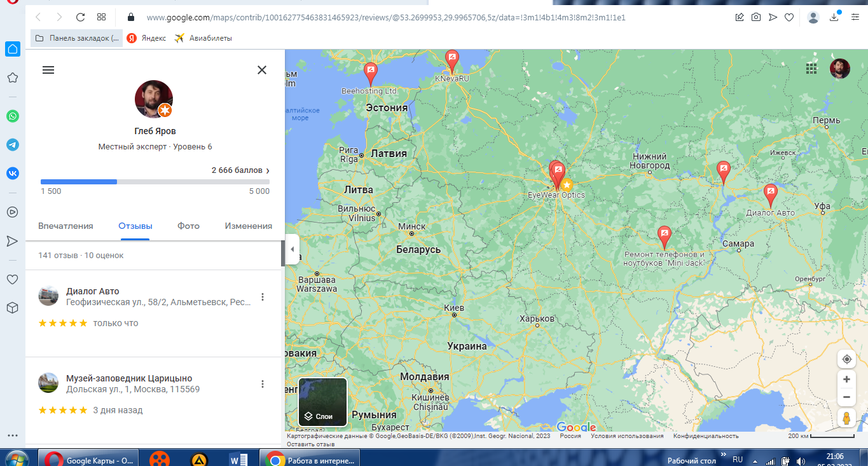Viewport: 868px width, 466px height.
Task: Open the Музей-заповедник Царицыно review entry
Action: 155,401
